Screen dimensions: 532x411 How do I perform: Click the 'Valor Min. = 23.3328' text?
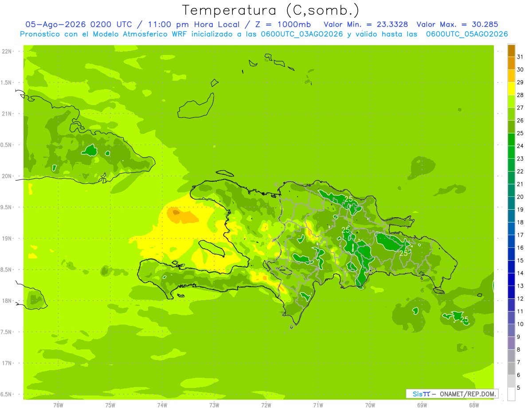[366, 24]
